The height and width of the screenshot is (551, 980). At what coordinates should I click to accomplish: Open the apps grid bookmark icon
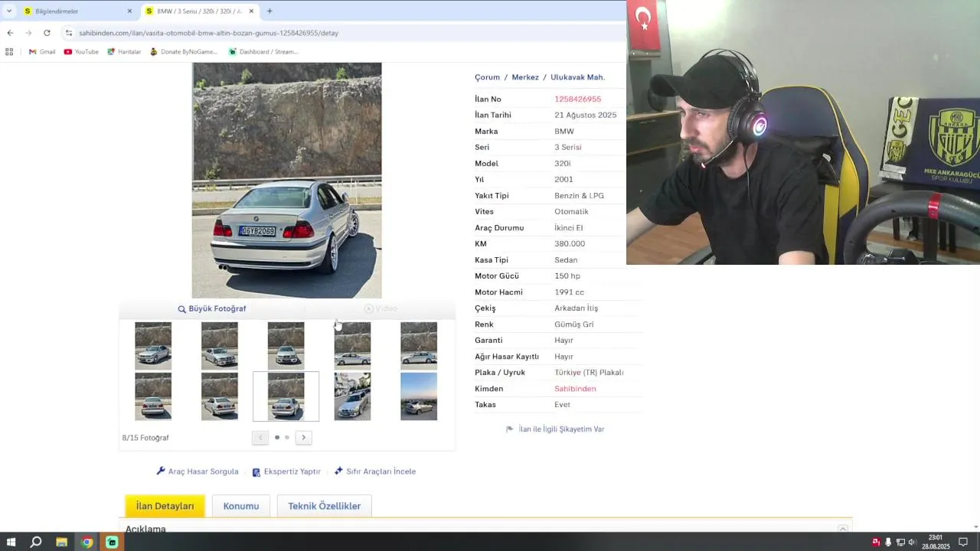[x=9, y=52]
